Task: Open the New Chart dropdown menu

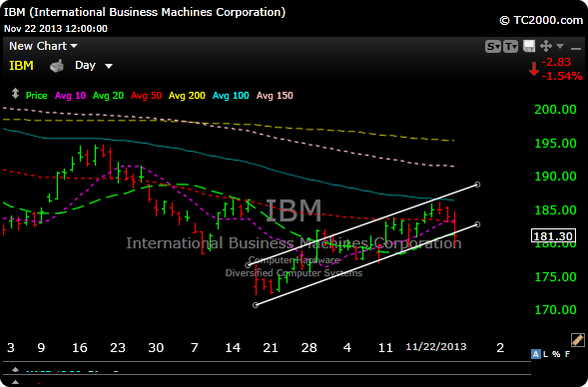Action: [x=43, y=46]
